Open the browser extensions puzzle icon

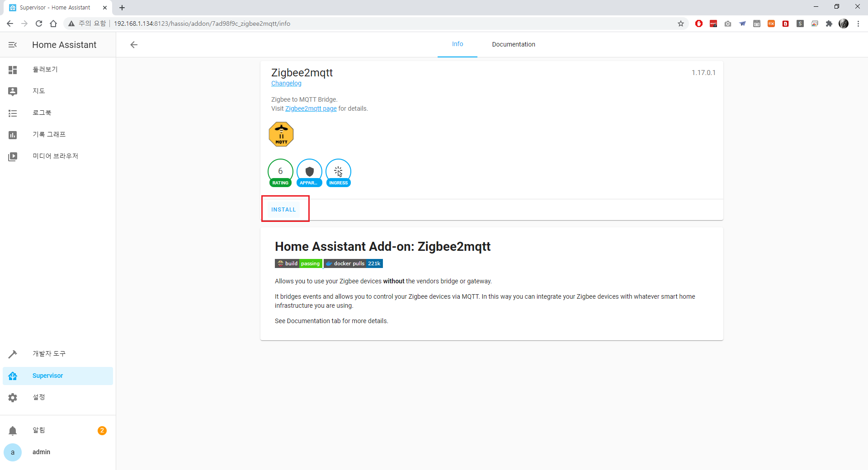829,23
